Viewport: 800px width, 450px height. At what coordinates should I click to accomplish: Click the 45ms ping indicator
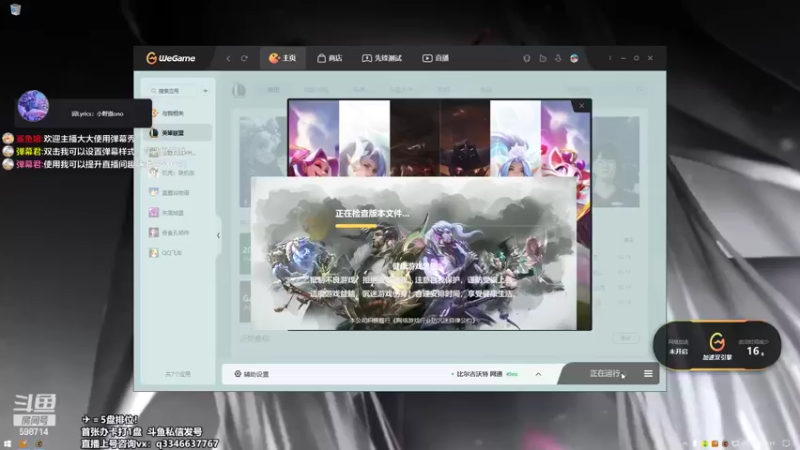point(512,374)
